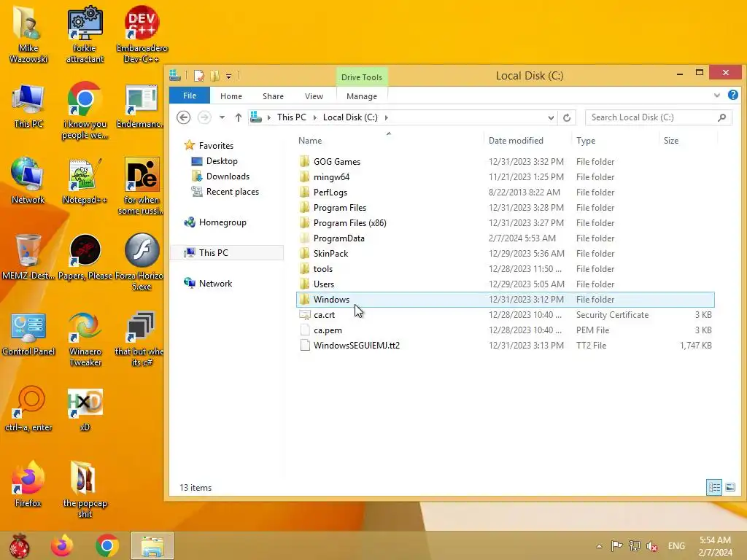
Task: Select Winaero Tweaker desktop shortcut
Action: tap(85, 338)
